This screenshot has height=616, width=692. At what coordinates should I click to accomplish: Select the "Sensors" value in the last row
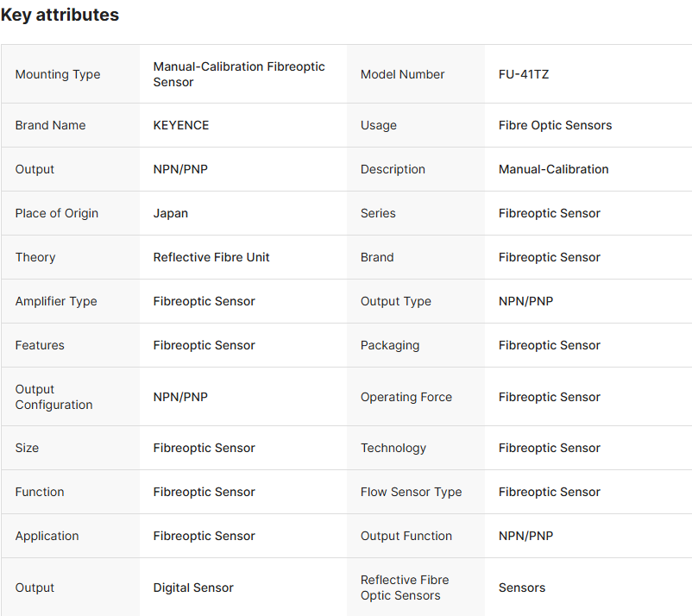[522, 588]
